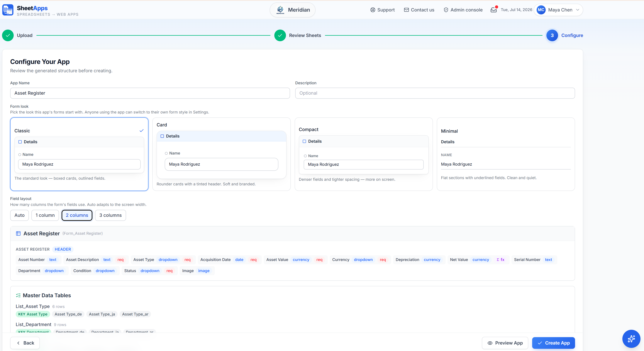This screenshot has height=351, width=644.
Task: Choose Auto field layout
Action: pyautogui.click(x=19, y=215)
